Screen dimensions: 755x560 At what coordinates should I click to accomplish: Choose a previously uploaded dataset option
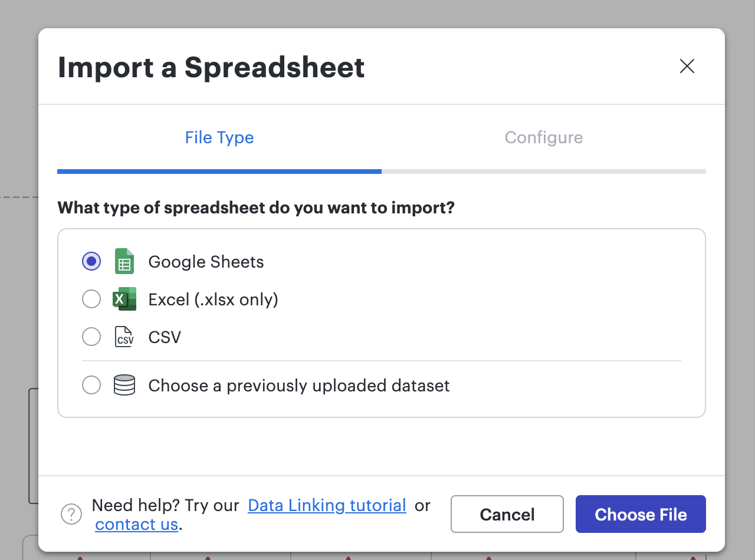91,385
